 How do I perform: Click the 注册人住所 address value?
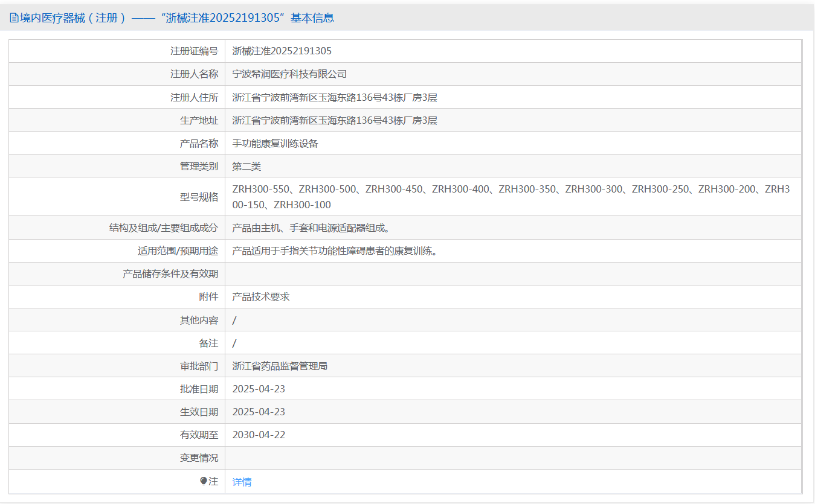335,97
